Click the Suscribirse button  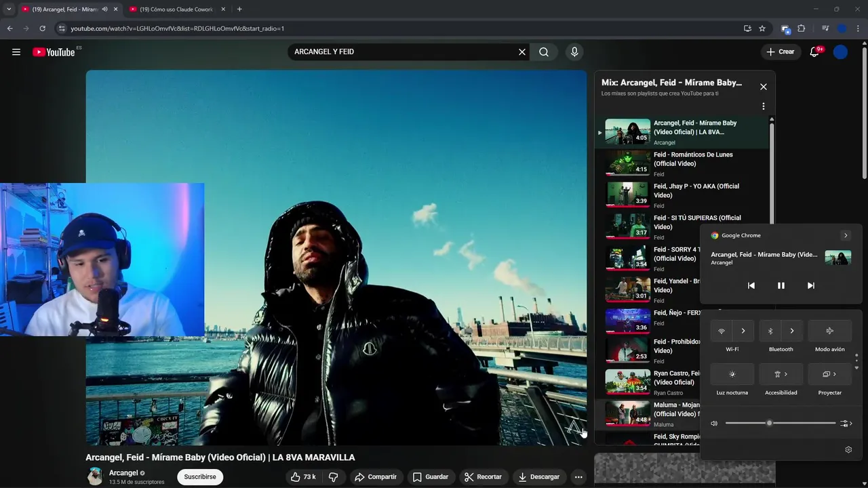pyautogui.click(x=200, y=477)
